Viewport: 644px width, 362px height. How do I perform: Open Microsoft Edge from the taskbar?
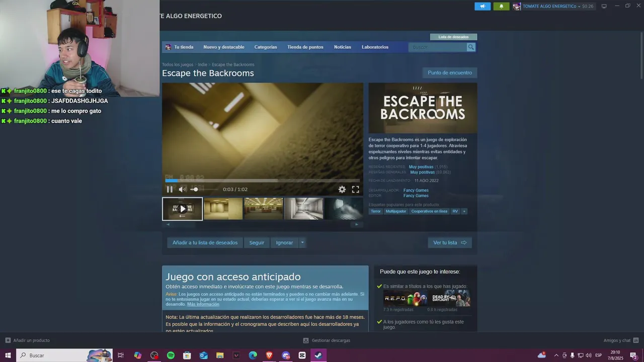coord(253,355)
